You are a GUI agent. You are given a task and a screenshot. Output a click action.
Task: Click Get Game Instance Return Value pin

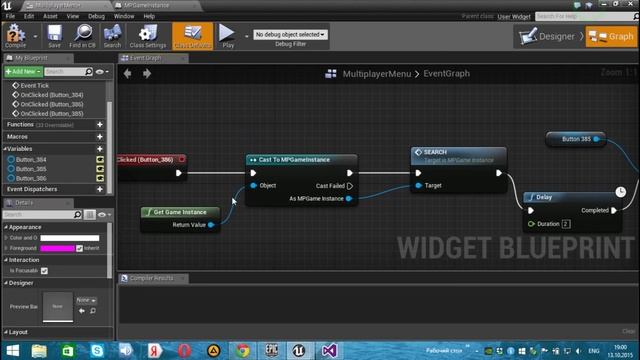tap(211, 225)
